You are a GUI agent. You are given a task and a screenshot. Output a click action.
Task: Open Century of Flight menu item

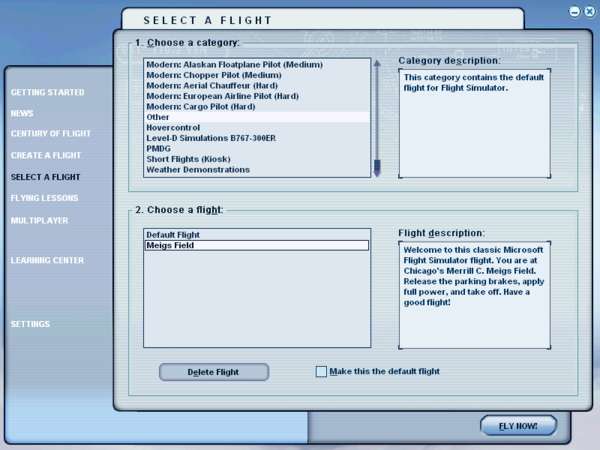coord(51,133)
